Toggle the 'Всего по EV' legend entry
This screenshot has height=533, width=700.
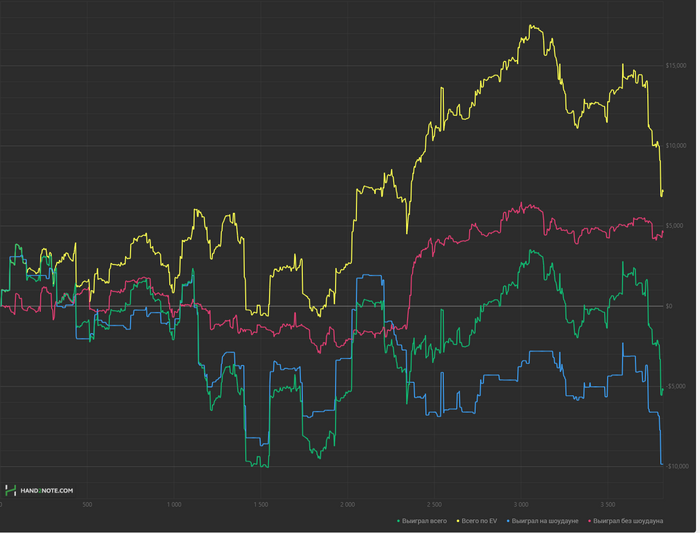click(x=477, y=521)
